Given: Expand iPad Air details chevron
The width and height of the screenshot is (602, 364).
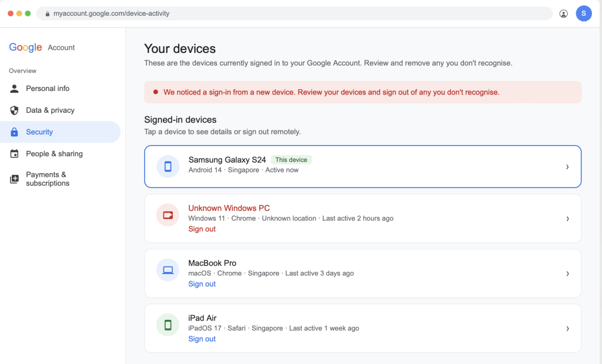Looking at the screenshot, I should click(567, 329).
